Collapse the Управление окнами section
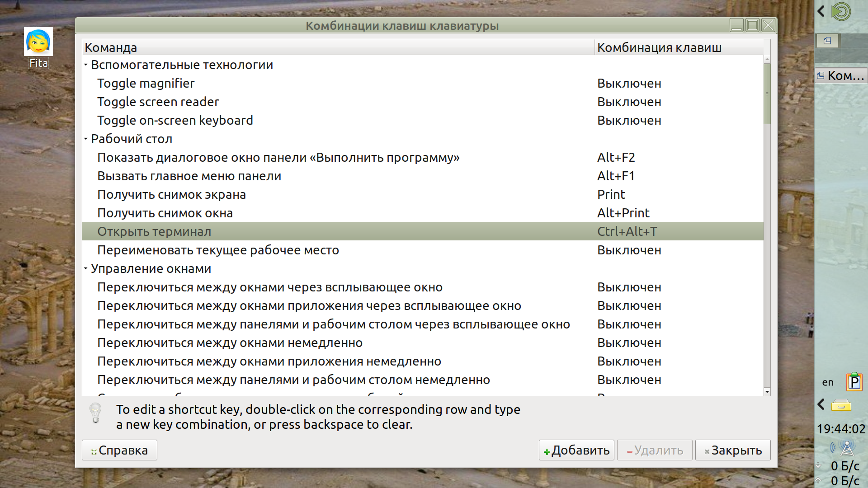868x488 pixels. 86,269
